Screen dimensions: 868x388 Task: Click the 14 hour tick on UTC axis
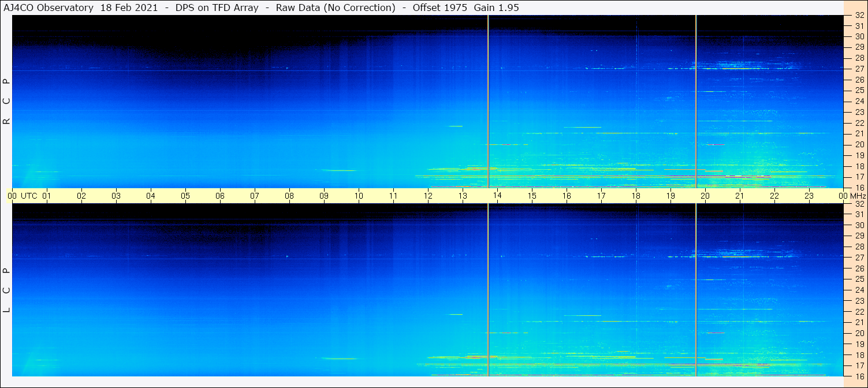pos(497,196)
